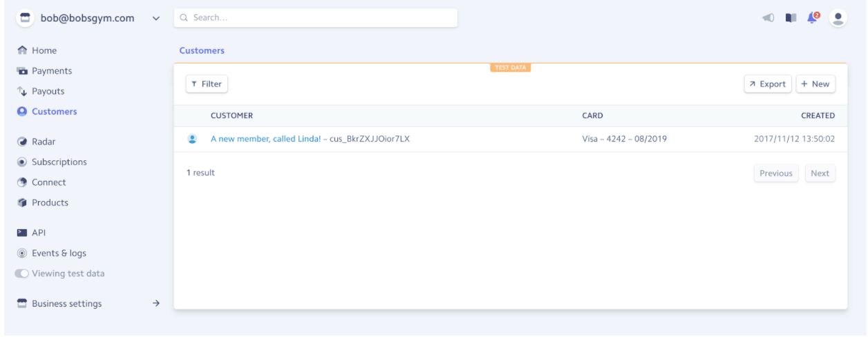
Task: Click the store icon beside bob@bobsgym.com
Action: tap(25, 18)
